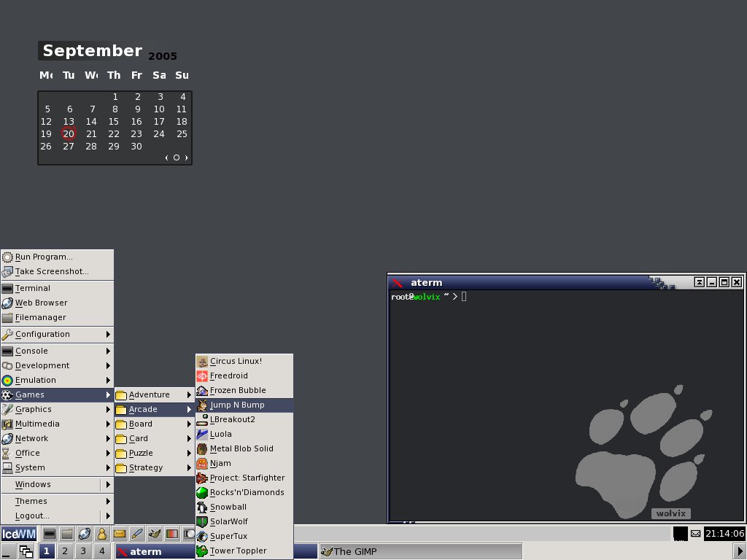
Task: Expand the Multimedia submenu
Action: pos(57,424)
